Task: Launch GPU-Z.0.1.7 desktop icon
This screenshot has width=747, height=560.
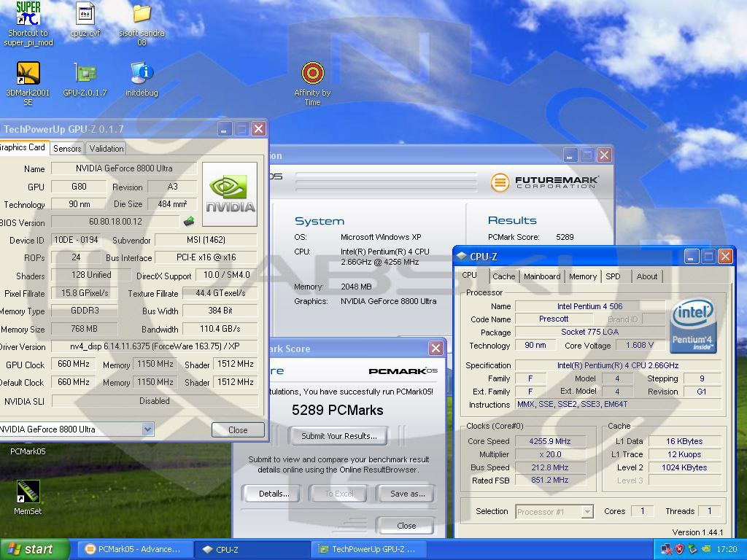Action: 85,79
